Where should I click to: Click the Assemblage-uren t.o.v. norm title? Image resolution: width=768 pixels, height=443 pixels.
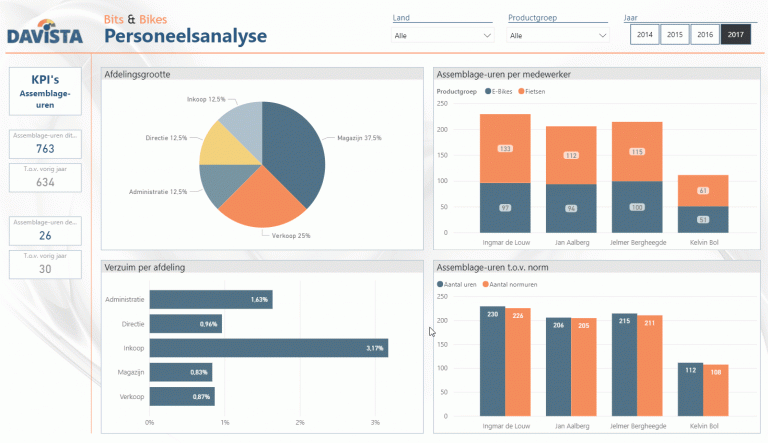point(492,268)
